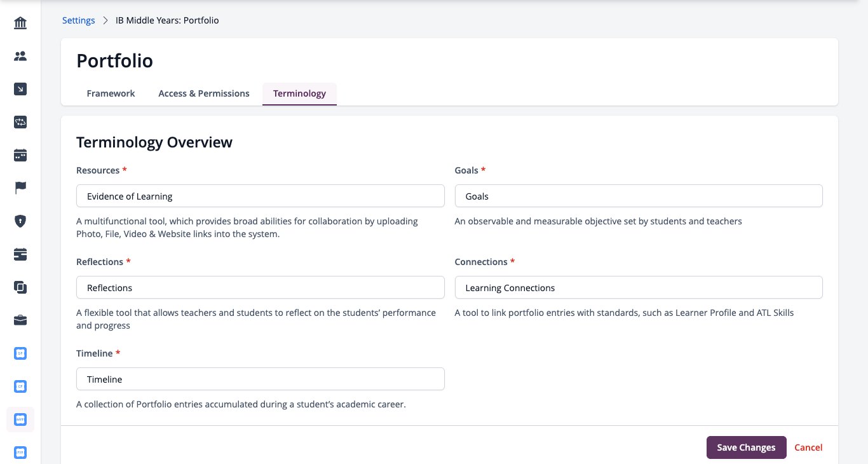The image size is (868, 464).
Task: Click the swap arrows sidebar icon
Action: click(20, 123)
